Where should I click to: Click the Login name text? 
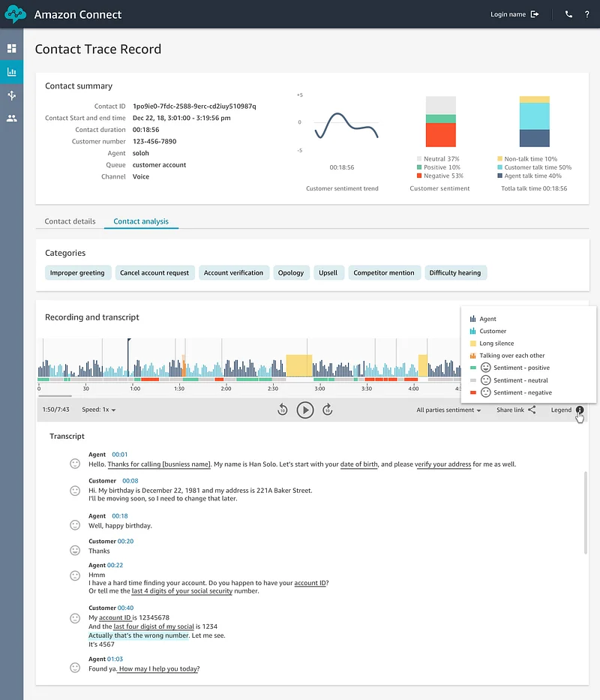coord(508,14)
